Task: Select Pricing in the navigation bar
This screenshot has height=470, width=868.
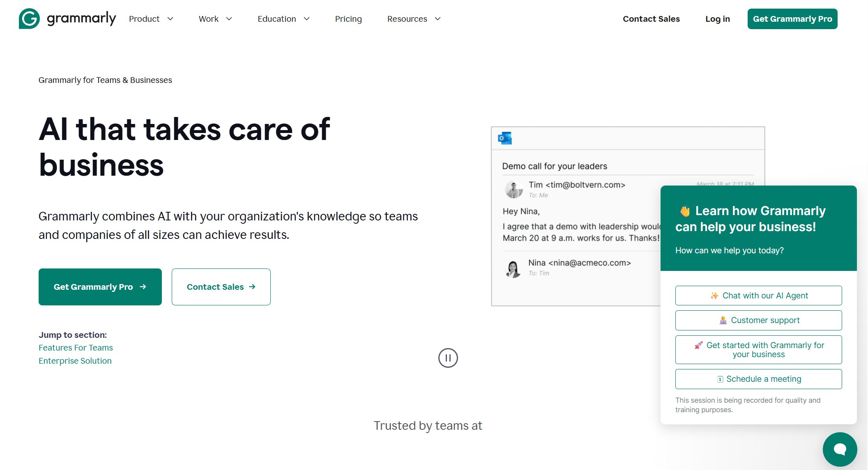Action: [348, 18]
